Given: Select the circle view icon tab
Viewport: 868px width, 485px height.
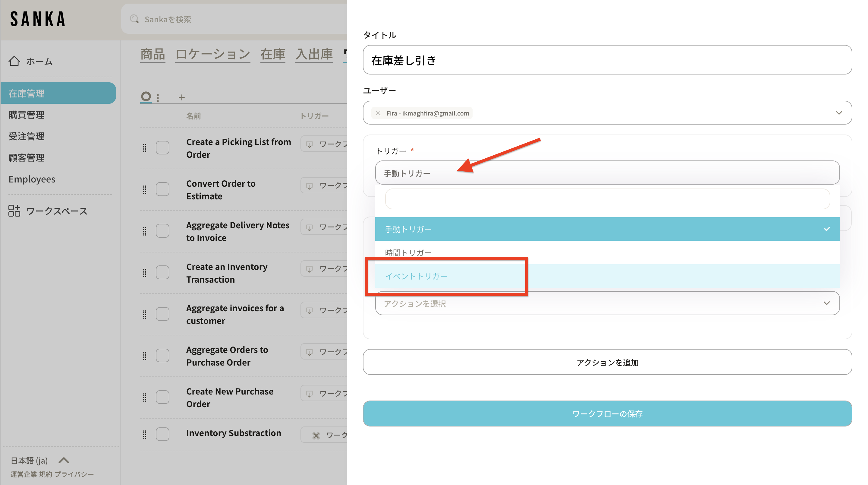Looking at the screenshot, I should pos(146,97).
